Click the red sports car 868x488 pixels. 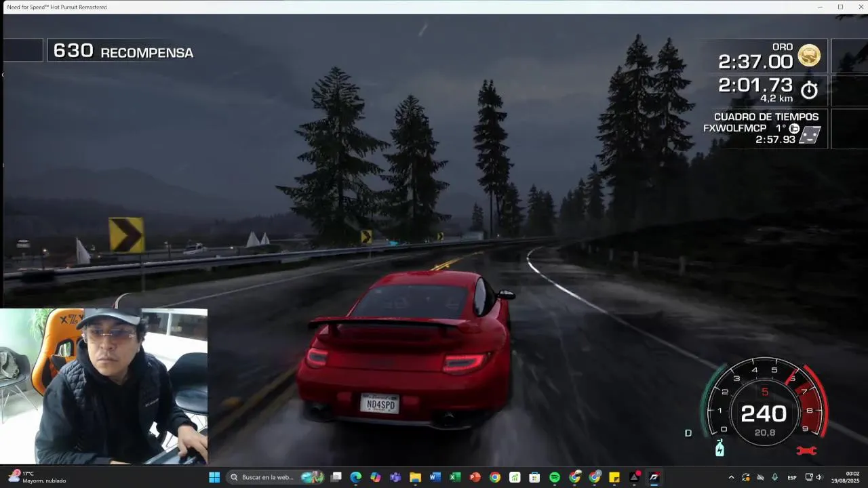click(x=406, y=349)
